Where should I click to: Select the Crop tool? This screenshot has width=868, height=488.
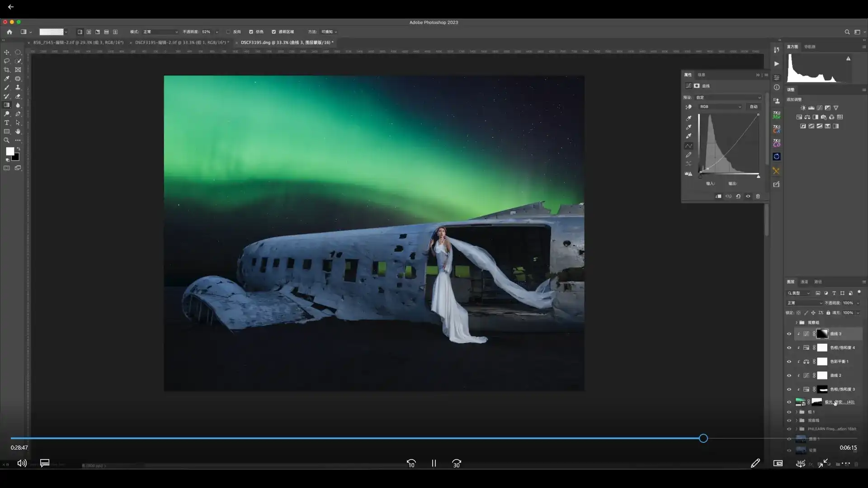coord(7,70)
